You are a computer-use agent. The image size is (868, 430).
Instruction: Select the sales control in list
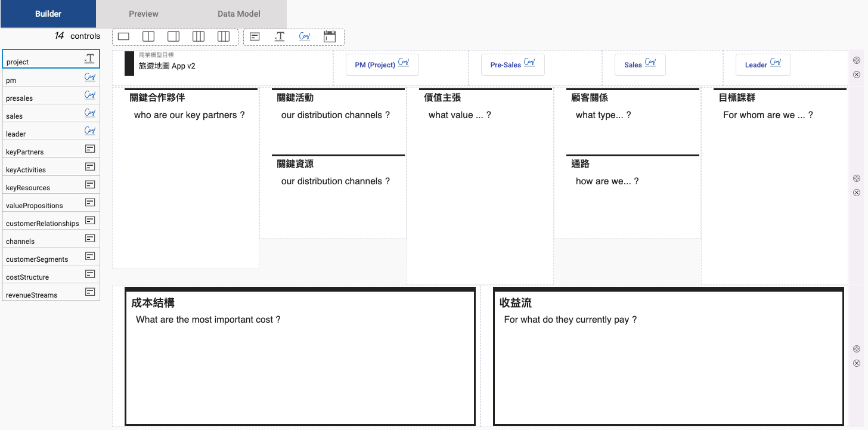(51, 113)
